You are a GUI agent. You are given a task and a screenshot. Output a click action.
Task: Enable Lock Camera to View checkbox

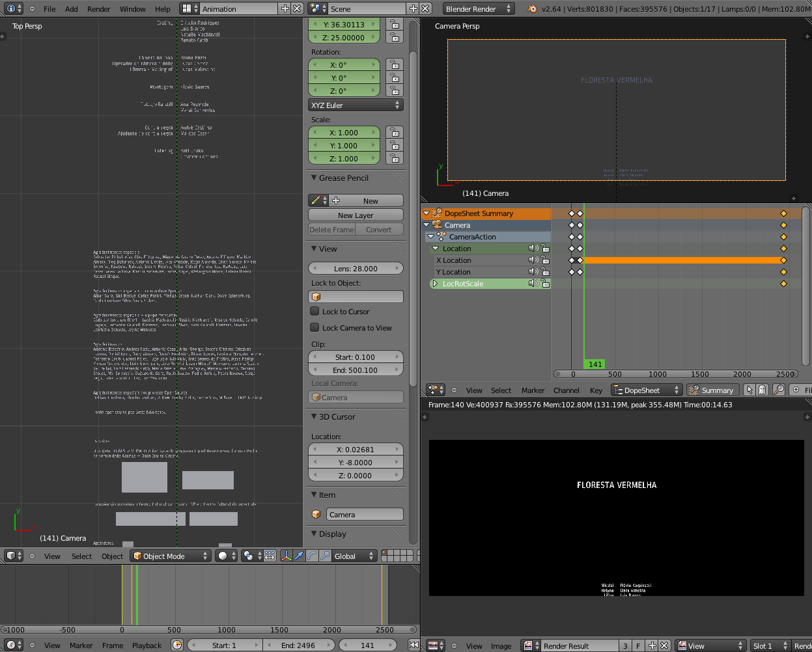pos(315,328)
